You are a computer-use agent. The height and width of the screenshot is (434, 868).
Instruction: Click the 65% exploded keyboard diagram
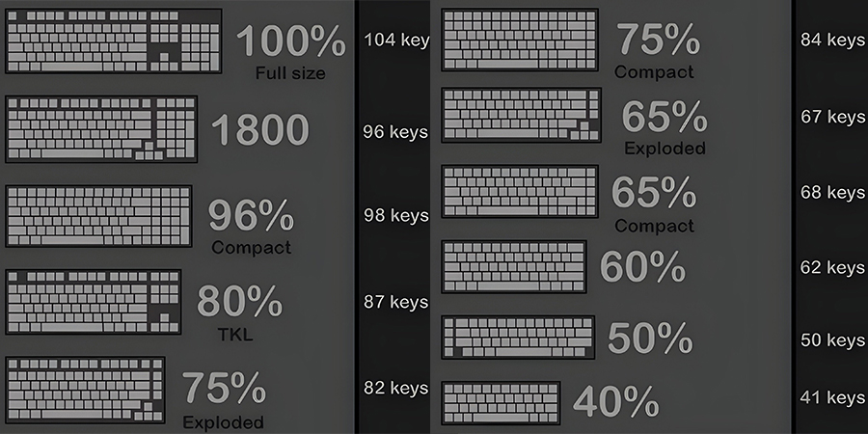pos(521,115)
